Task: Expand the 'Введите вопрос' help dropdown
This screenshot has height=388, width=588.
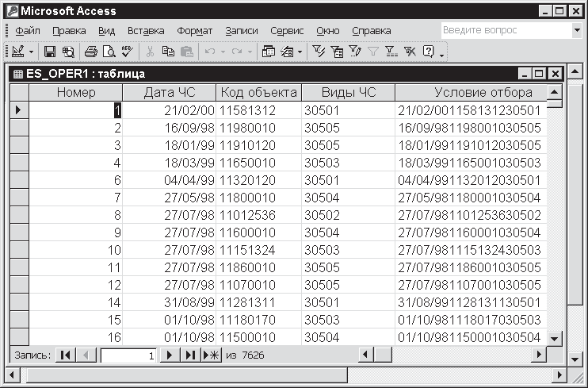Action: [x=576, y=30]
